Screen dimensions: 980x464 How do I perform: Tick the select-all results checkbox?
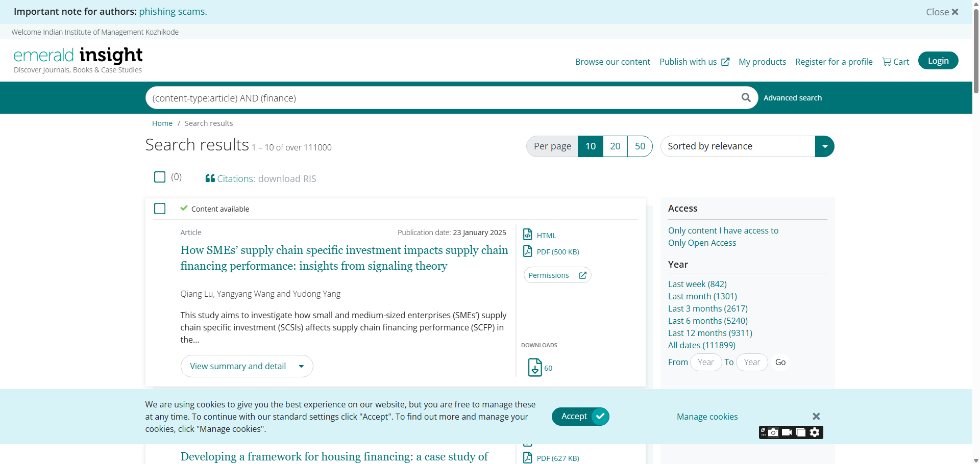[x=160, y=177]
